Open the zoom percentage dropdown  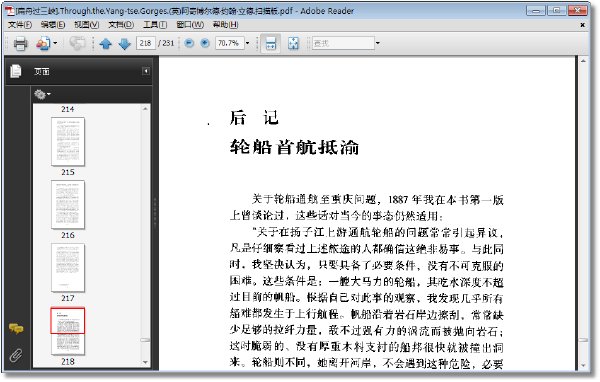[247, 43]
